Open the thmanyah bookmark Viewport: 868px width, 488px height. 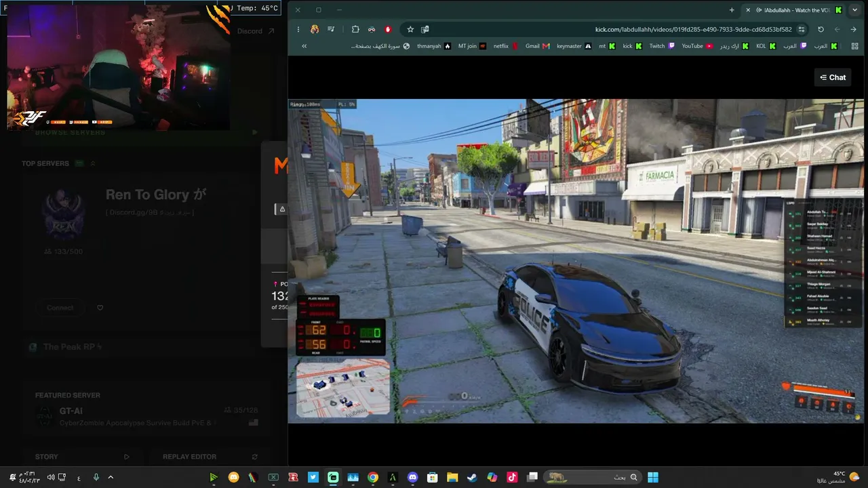pos(433,46)
